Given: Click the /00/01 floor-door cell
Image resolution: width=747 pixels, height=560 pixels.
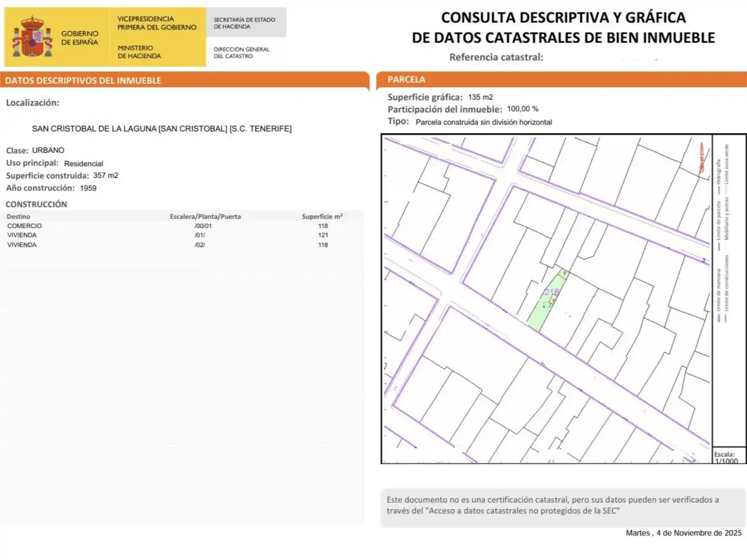Looking at the screenshot, I should click(x=203, y=226).
